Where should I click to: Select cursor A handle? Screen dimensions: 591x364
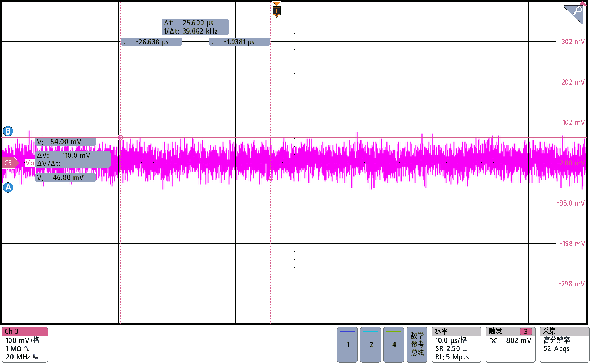click(x=8, y=188)
